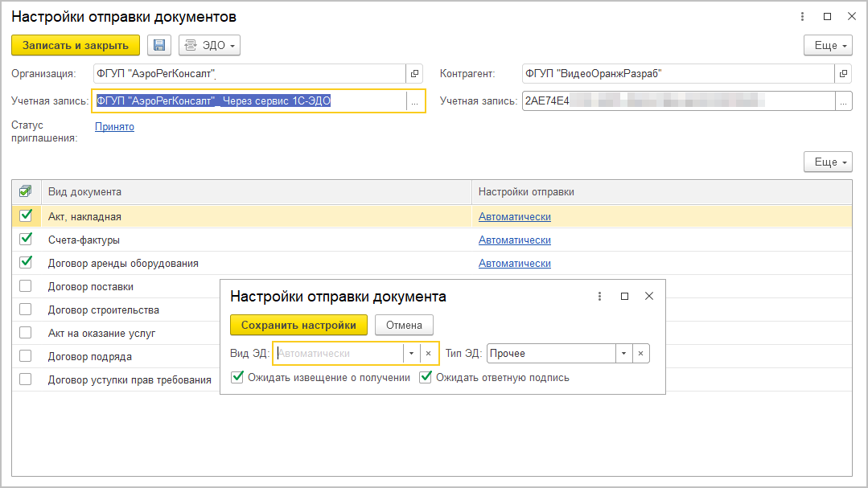
Task: Click ellipsis button beside контрагент's учетная запись
Action: [x=843, y=101]
